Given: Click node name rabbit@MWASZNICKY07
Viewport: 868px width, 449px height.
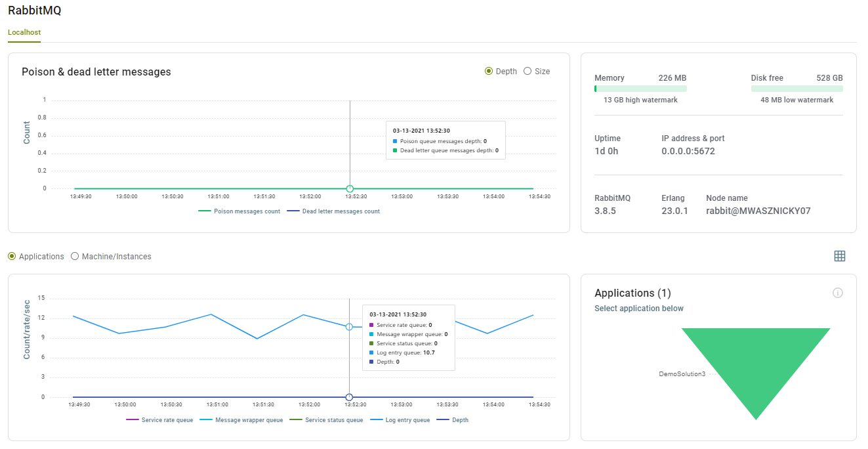Looking at the screenshot, I should tap(758, 211).
